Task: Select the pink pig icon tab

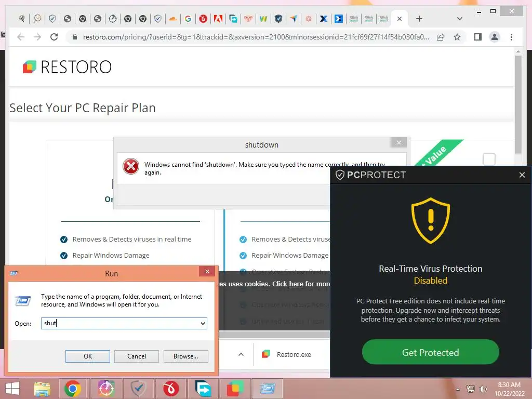Action: (248, 19)
